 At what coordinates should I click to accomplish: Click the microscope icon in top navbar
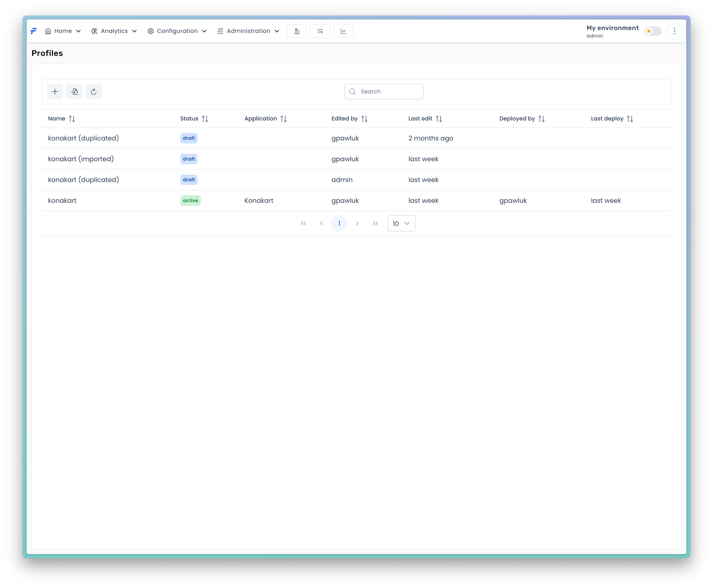coord(296,31)
